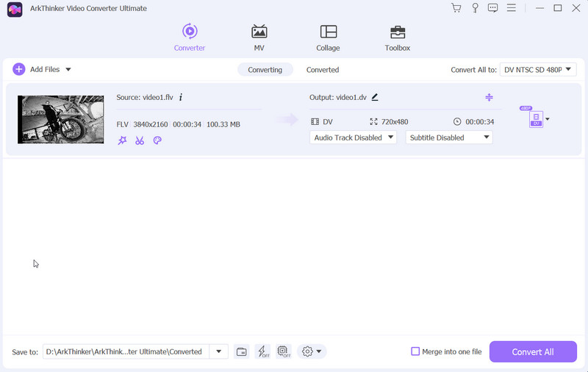Open the Subtitle Disabled dropdown

pyautogui.click(x=449, y=137)
